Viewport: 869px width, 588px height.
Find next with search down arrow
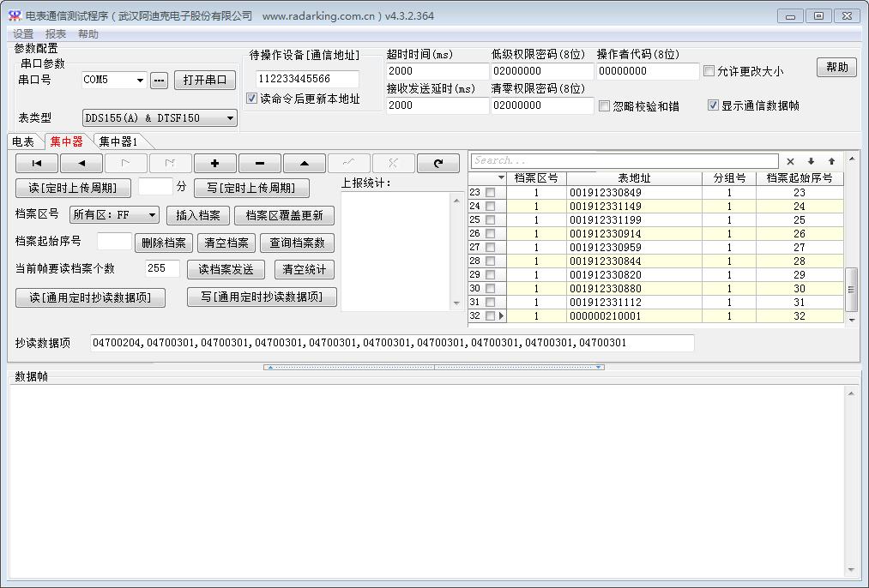pyautogui.click(x=811, y=161)
